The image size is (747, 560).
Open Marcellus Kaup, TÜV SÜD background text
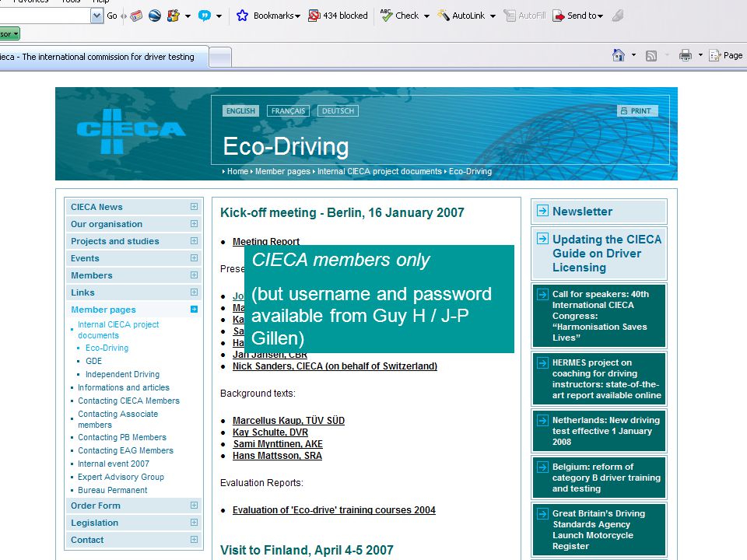pos(288,421)
